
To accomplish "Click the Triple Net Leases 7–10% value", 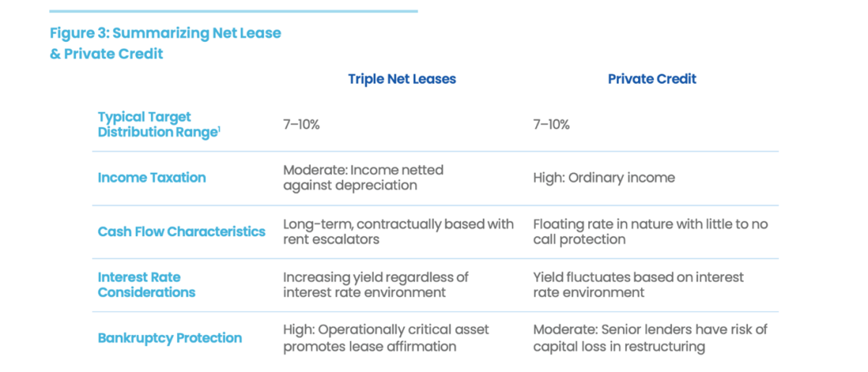I will [x=301, y=124].
